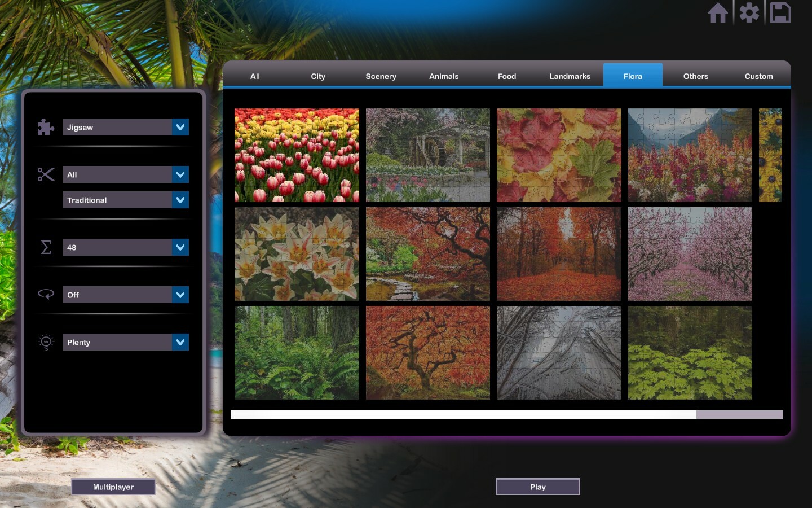The height and width of the screenshot is (508, 812).
Task: Click the hint lightbulb icon
Action: click(46, 341)
